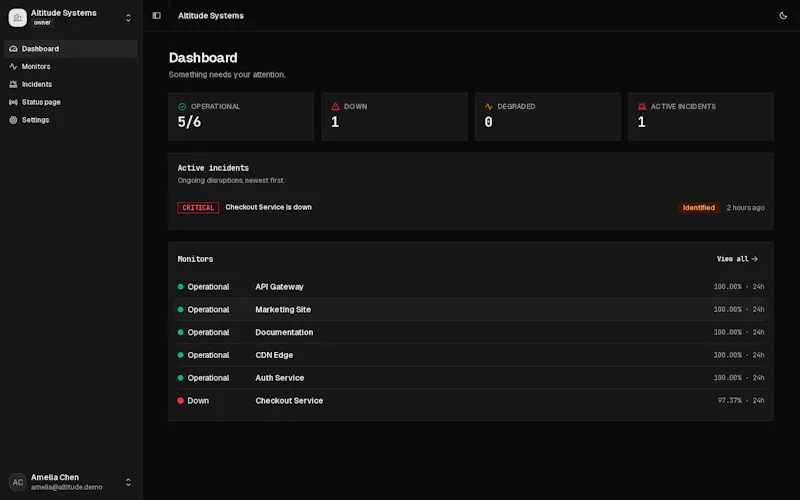Click the Status page broadcast icon
Screen dimensions: 800x500
click(13, 102)
